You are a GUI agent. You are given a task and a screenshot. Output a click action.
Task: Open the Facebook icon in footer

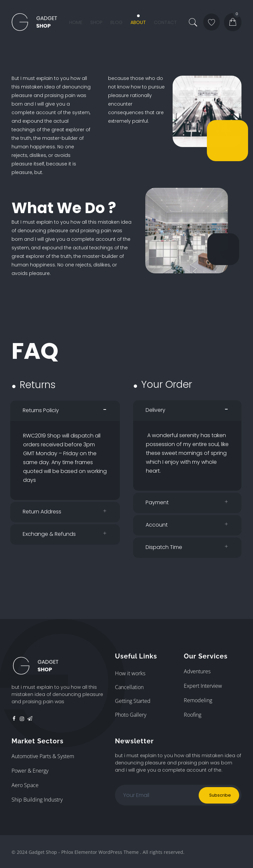[14, 718]
